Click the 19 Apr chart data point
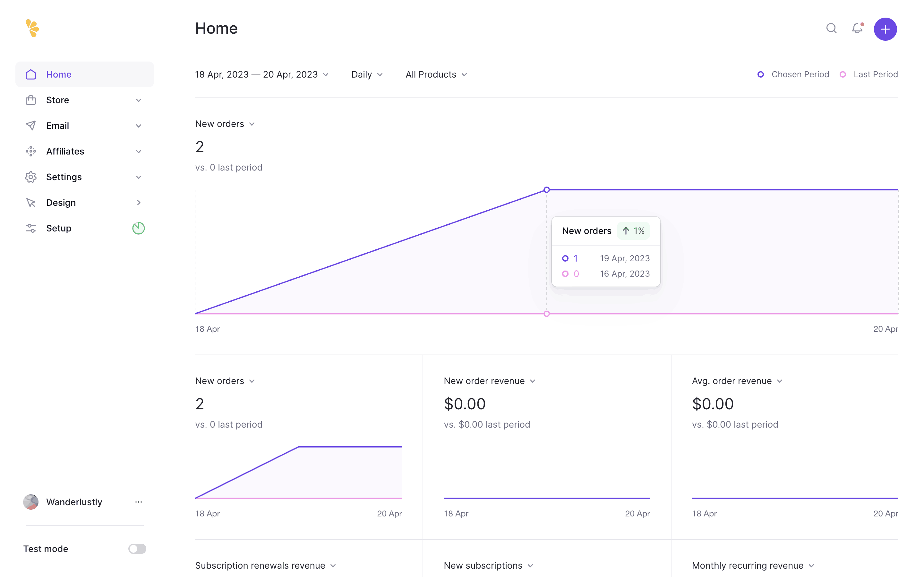This screenshot has height=577, width=924. tap(546, 190)
